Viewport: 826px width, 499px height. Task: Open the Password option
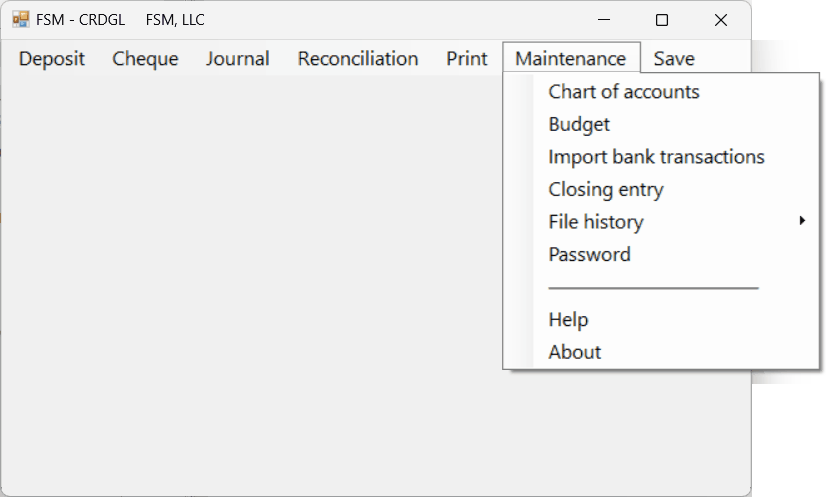(661, 255)
